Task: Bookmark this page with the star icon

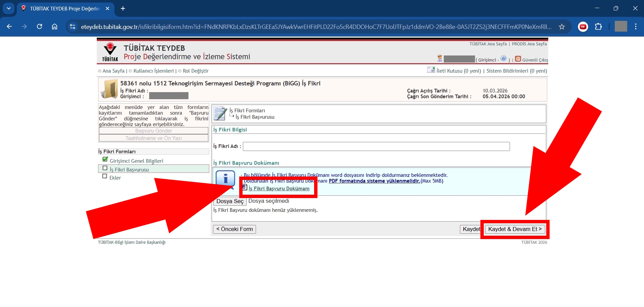Action: [x=562, y=27]
